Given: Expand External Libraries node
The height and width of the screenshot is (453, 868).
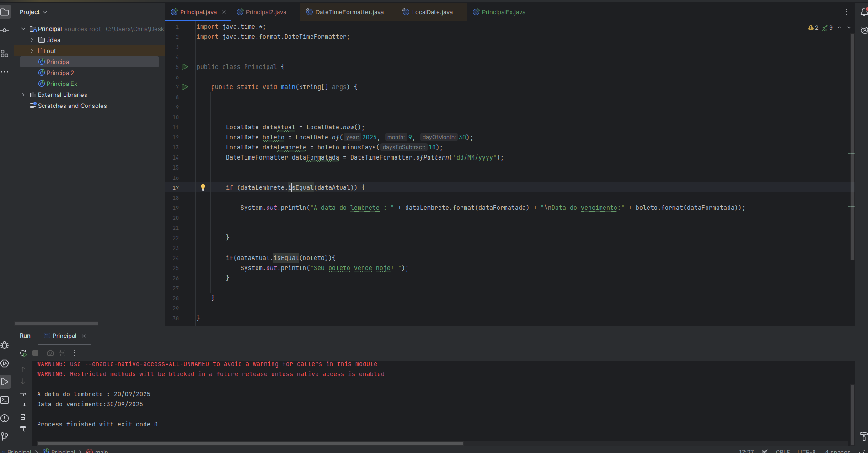Looking at the screenshot, I should 23,95.
